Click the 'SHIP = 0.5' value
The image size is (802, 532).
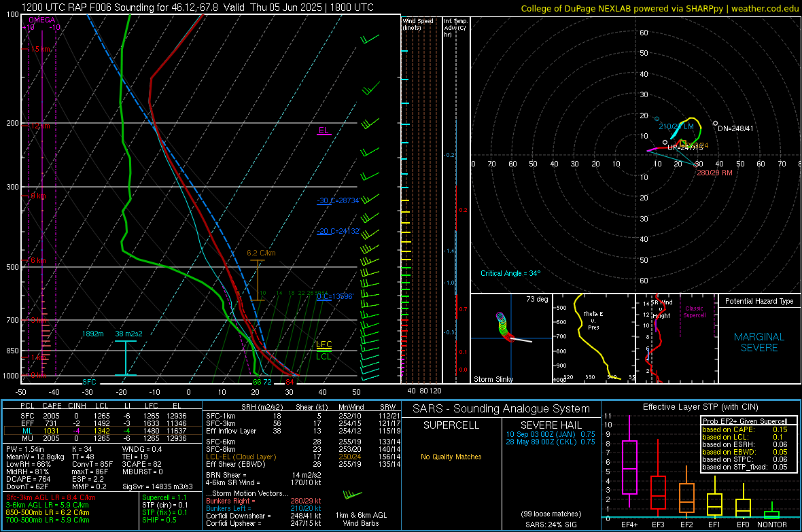(159, 520)
